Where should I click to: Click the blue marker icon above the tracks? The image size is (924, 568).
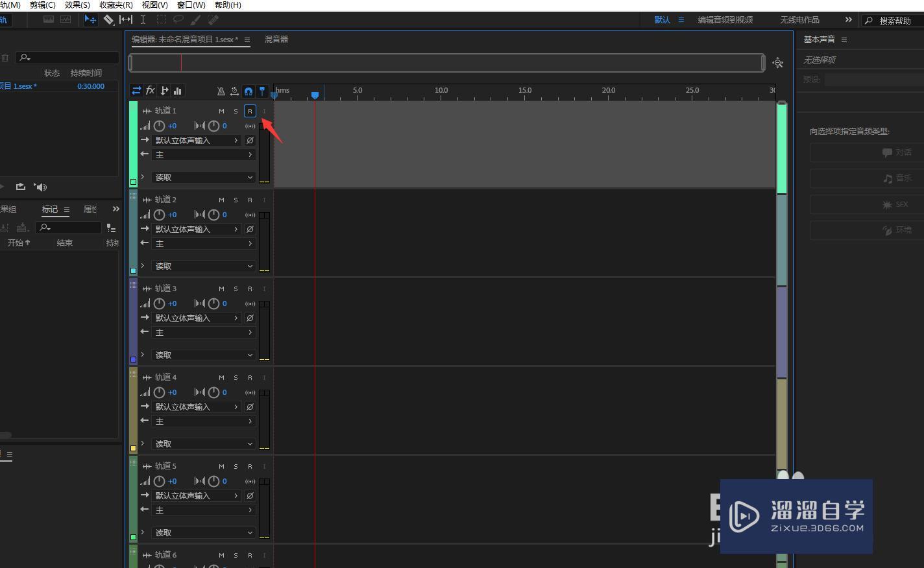[x=262, y=91]
